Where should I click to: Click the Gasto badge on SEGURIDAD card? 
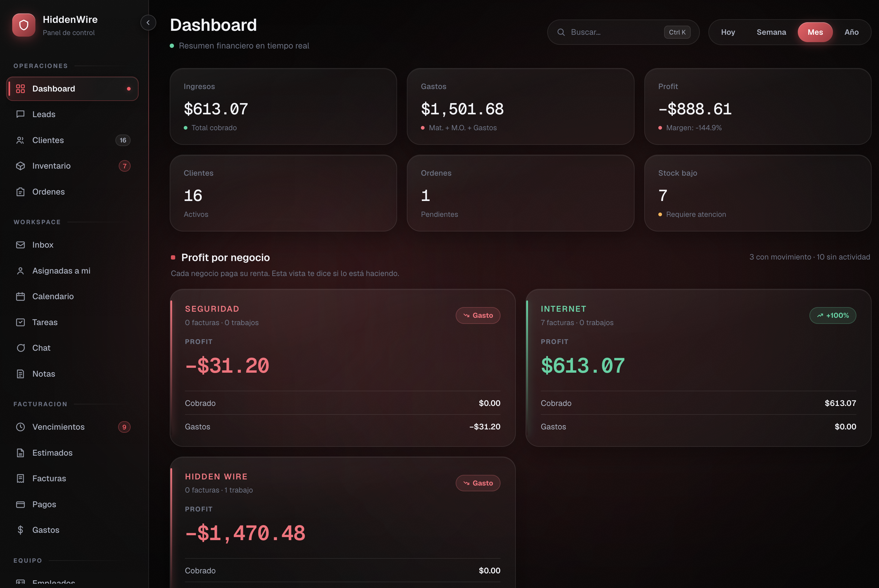(x=478, y=315)
